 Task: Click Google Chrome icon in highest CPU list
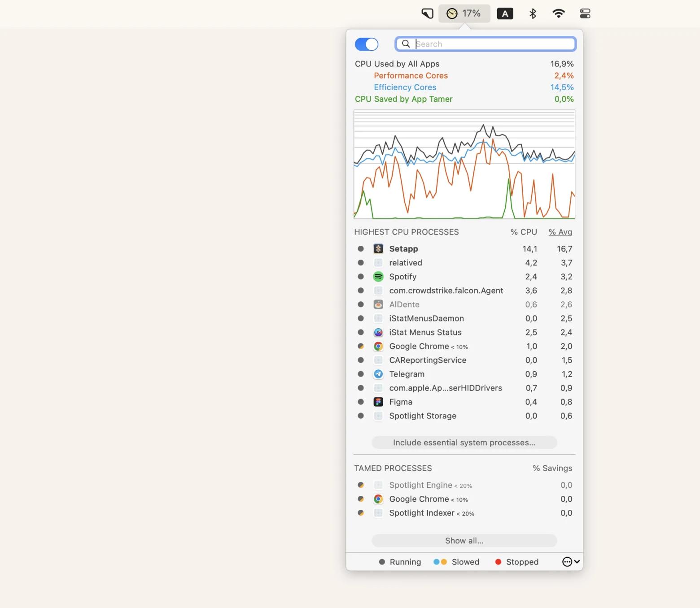click(378, 346)
